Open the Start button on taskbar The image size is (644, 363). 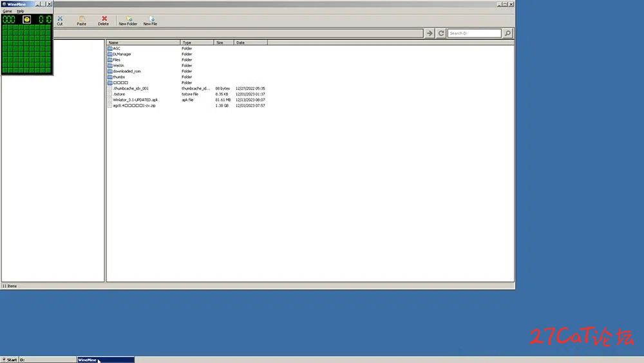point(10,360)
